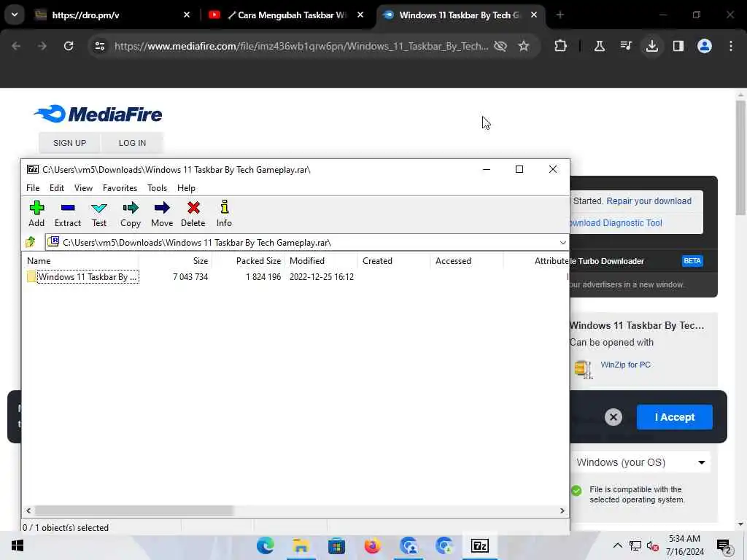
Task: Open the View menu in 7-Zip
Action: click(83, 188)
